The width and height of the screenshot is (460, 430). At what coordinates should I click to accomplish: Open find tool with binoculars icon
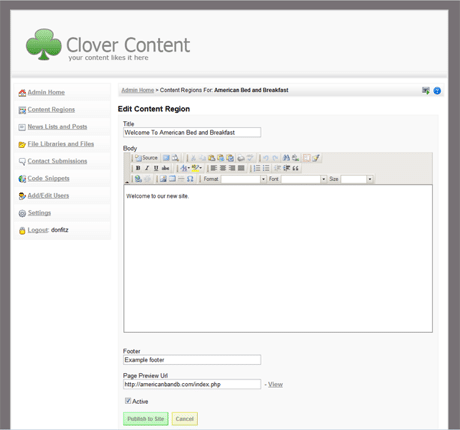click(286, 158)
